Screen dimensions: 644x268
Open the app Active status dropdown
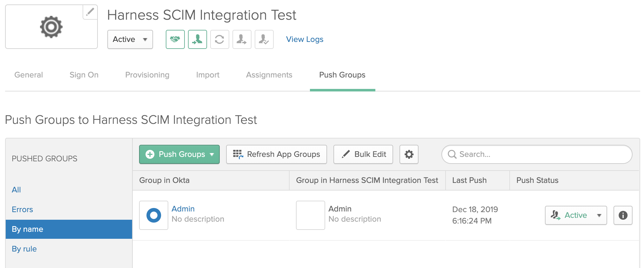tap(130, 39)
